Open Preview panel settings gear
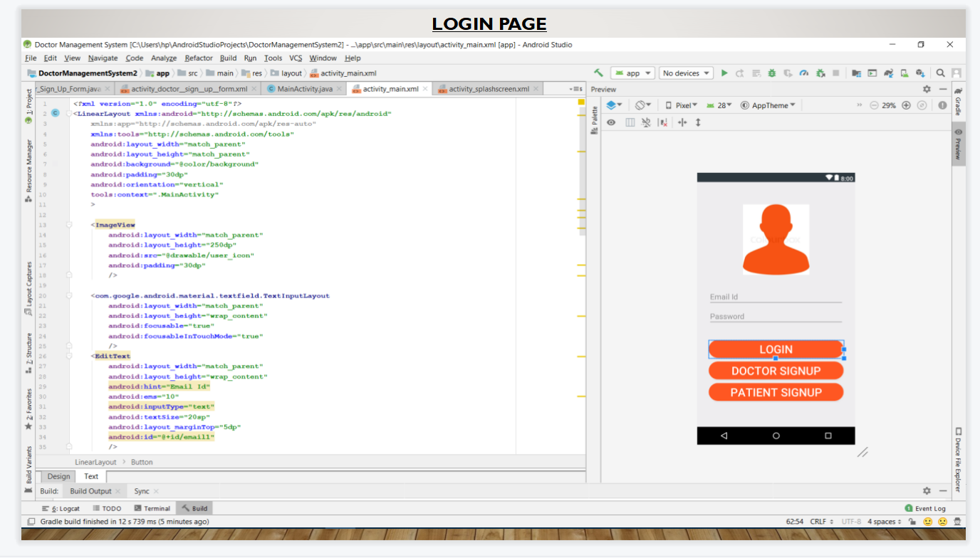 pyautogui.click(x=927, y=90)
